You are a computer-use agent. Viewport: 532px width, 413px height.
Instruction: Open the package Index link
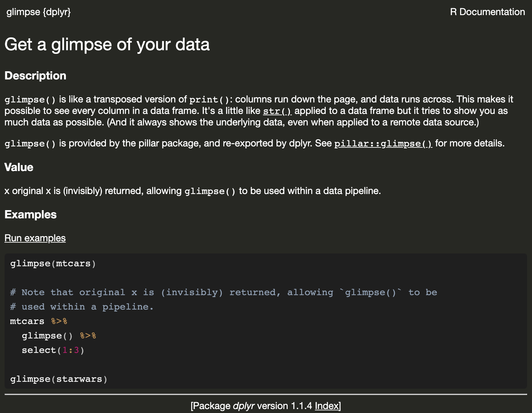tap(326, 406)
